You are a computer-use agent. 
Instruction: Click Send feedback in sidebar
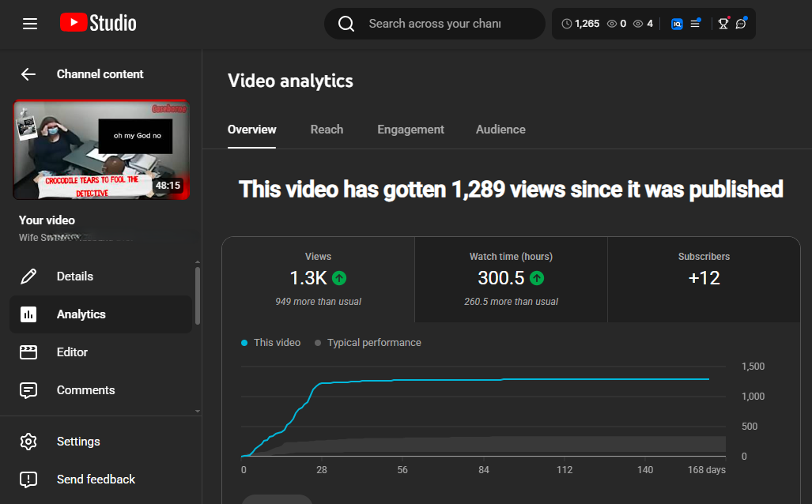pyautogui.click(x=96, y=480)
